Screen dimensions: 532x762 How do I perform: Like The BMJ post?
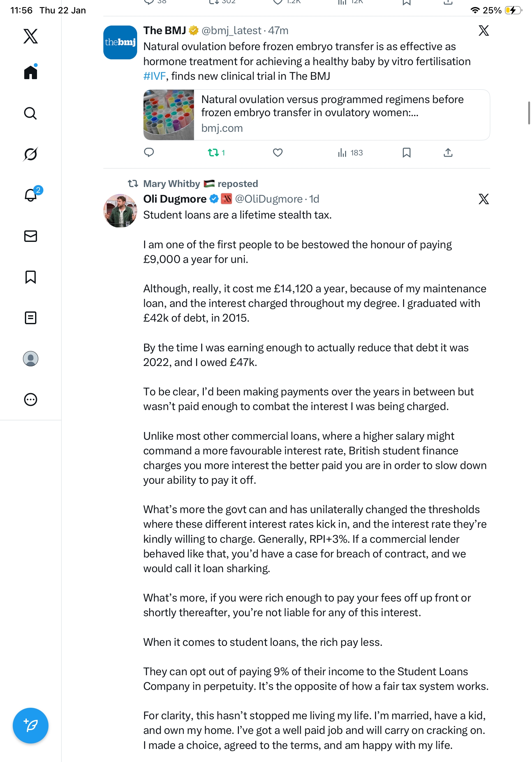click(277, 153)
